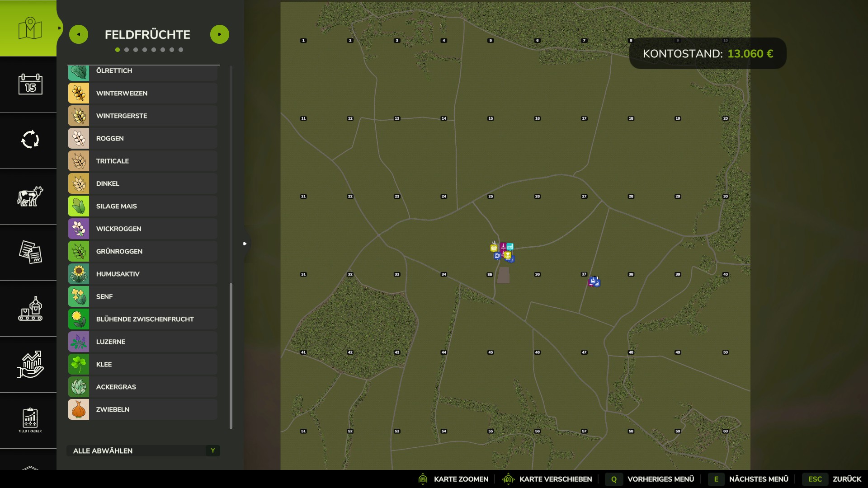Toggle the Wintergerste crop filter
This screenshot has width=868, height=488.
click(143, 116)
